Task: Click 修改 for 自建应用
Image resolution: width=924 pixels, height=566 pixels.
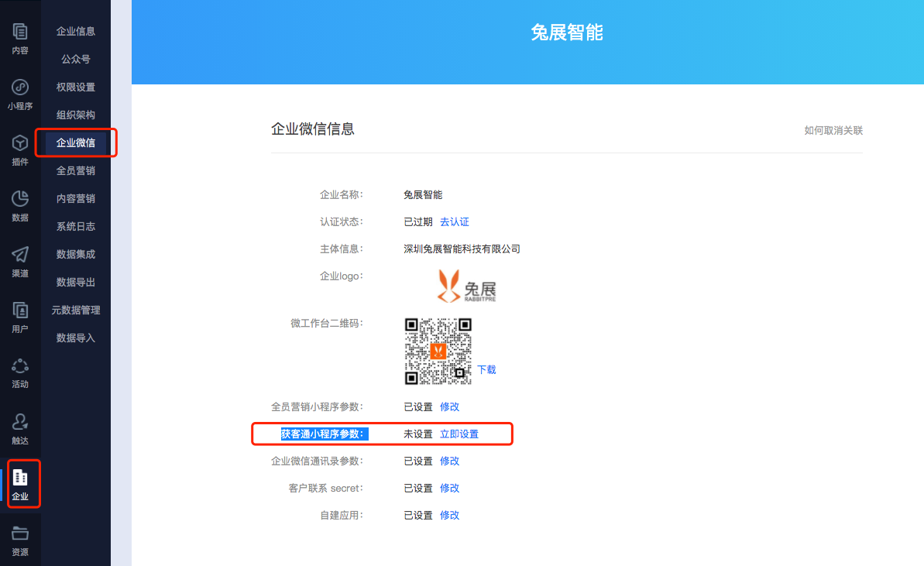Action: [x=450, y=516]
